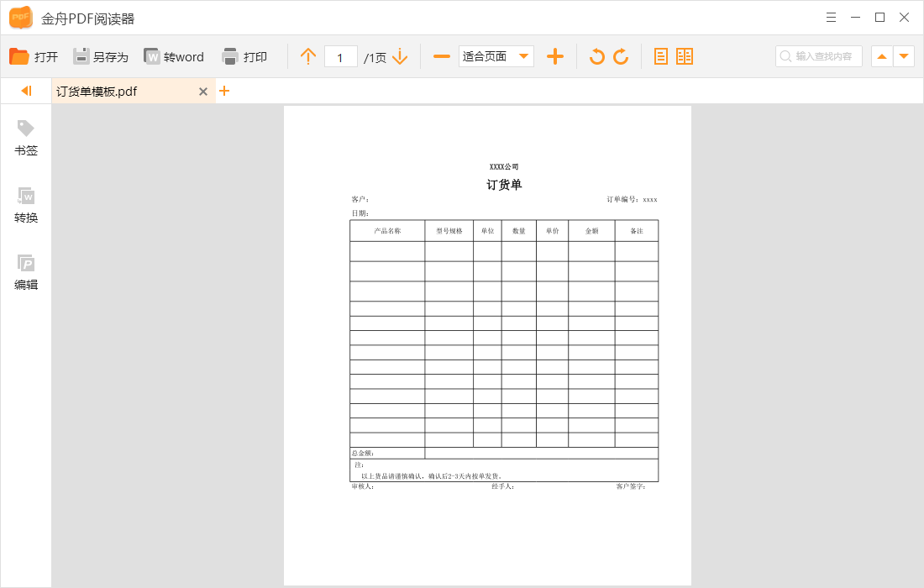Screen dimensions: 924x588
Task: Enter 编辑 editing mode
Action: coord(25,273)
